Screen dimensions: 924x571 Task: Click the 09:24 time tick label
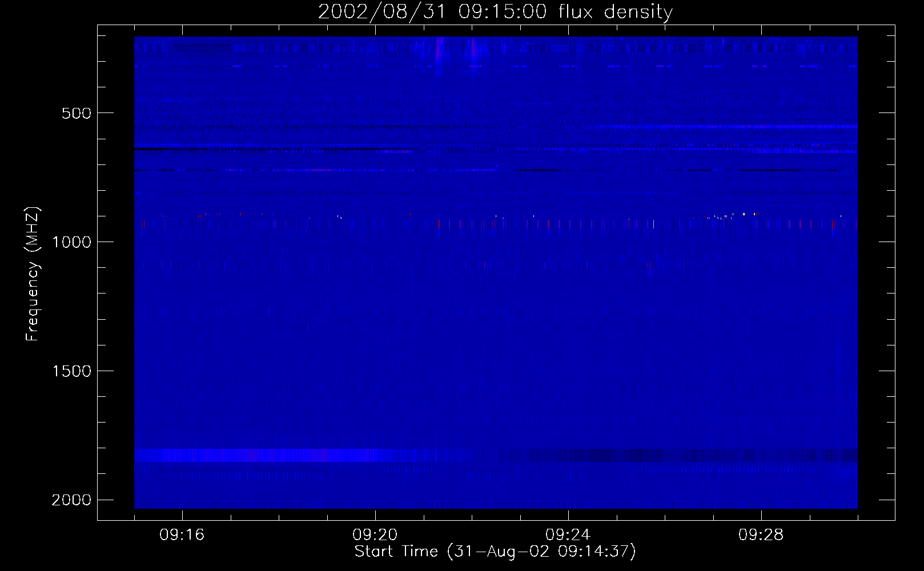(568, 535)
